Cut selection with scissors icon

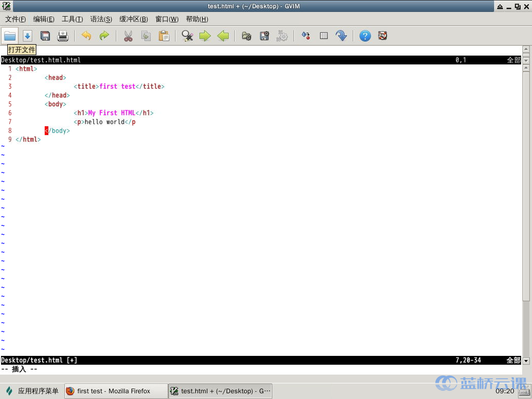tap(128, 36)
